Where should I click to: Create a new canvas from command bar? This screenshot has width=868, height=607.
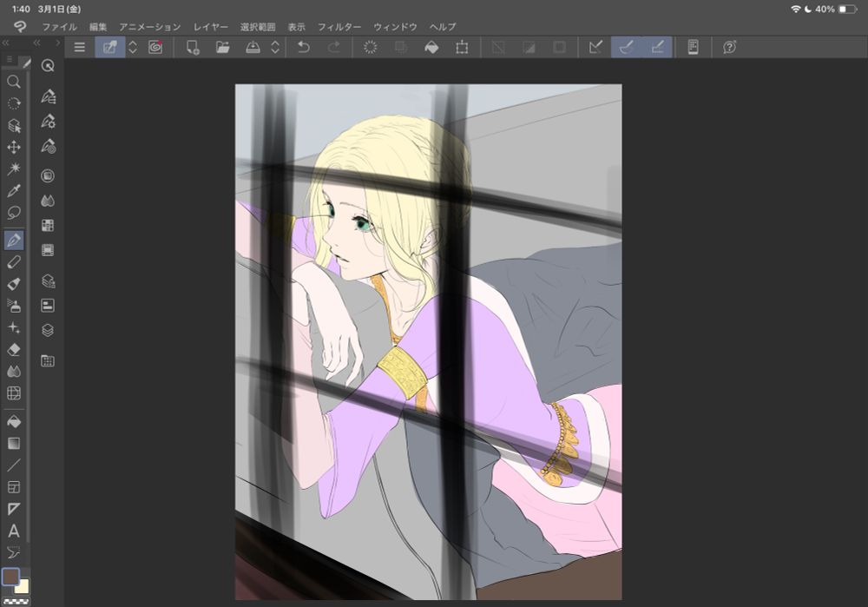[x=193, y=47]
